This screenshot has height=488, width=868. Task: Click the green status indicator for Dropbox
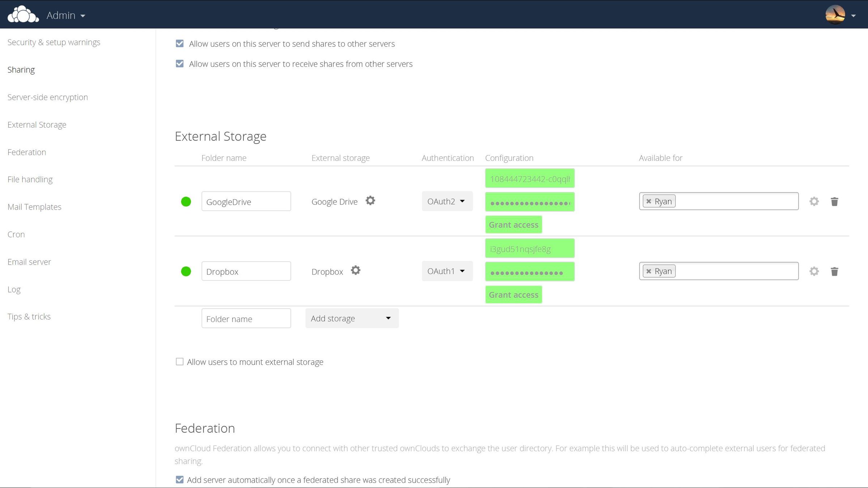coord(186,271)
